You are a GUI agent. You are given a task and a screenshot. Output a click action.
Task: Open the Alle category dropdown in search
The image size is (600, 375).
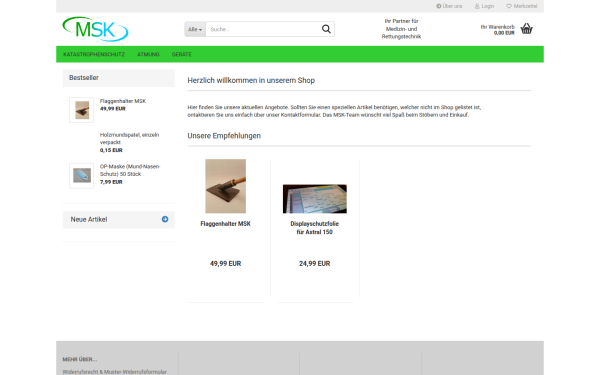pos(195,29)
